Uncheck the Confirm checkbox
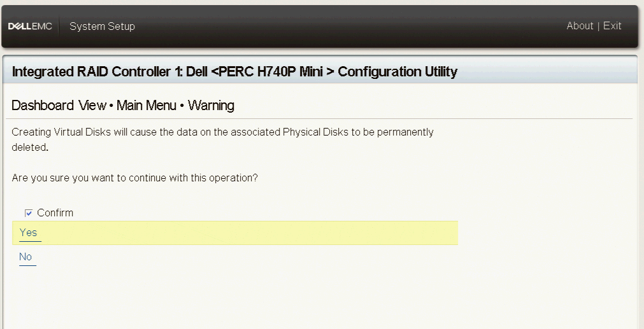This screenshot has height=329, width=644. (x=28, y=213)
